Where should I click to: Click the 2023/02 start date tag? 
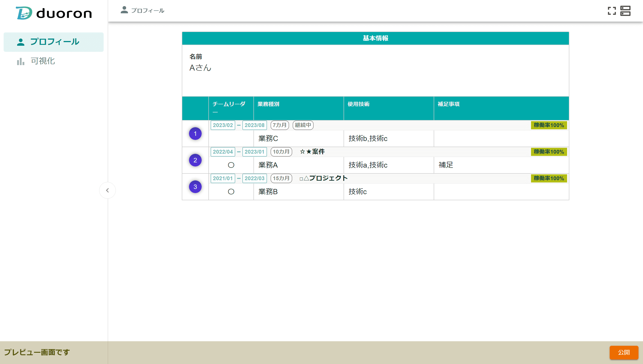pyautogui.click(x=223, y=125)
